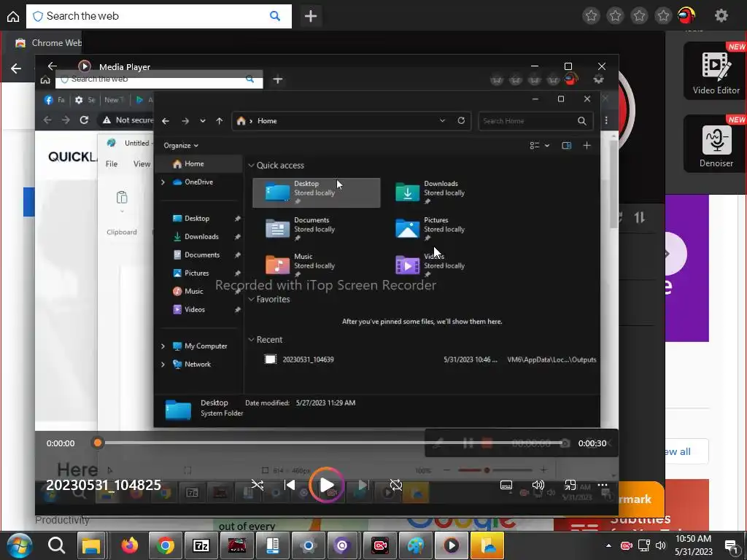Play the video in Media Player
This screenshot has width=747, height=560.
tap(327, 485)
